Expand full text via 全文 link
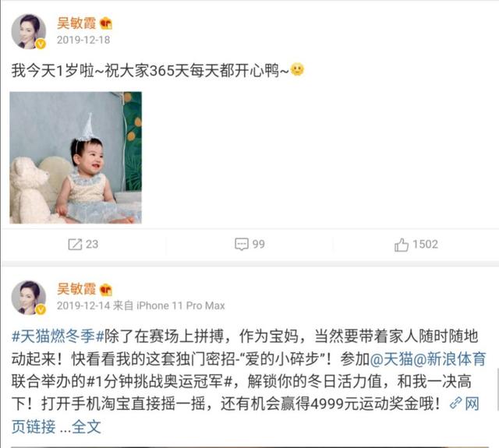This screenshot has width=499, height=448. tap(87, 427)
